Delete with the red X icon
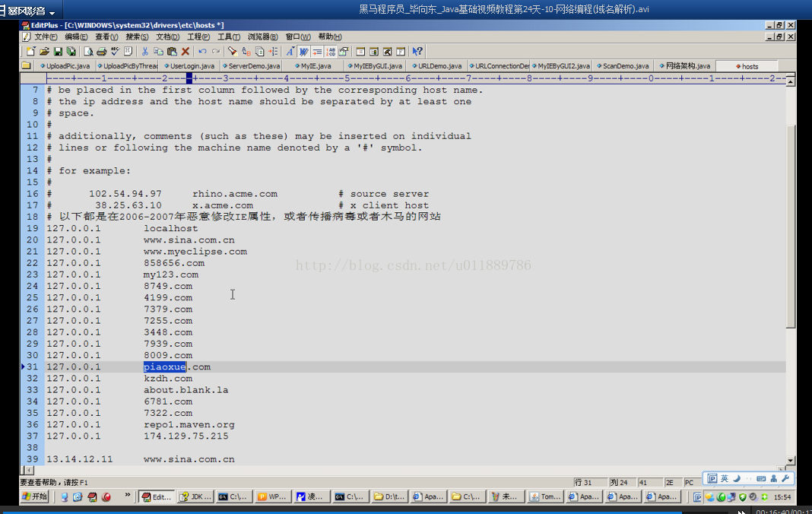 186,51
